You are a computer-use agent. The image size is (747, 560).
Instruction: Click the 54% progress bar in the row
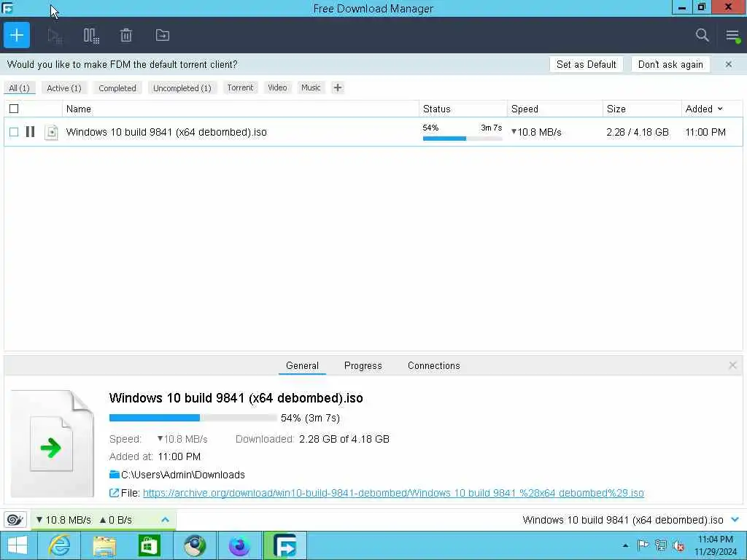(x=462, y=139)
